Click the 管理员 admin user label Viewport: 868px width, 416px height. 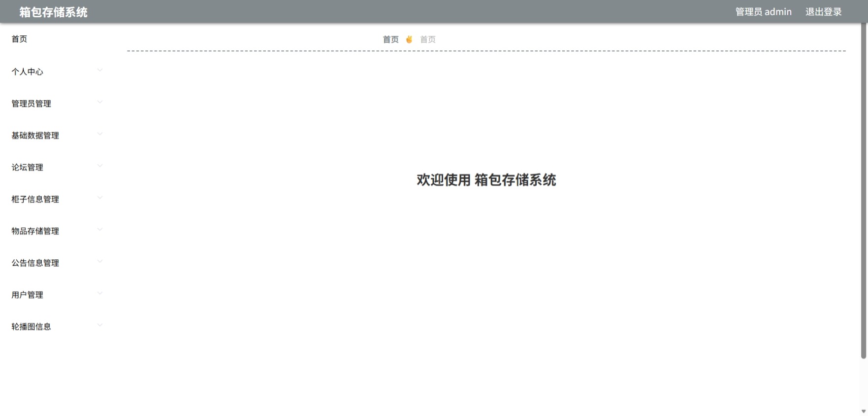click(x=764, y=12)
